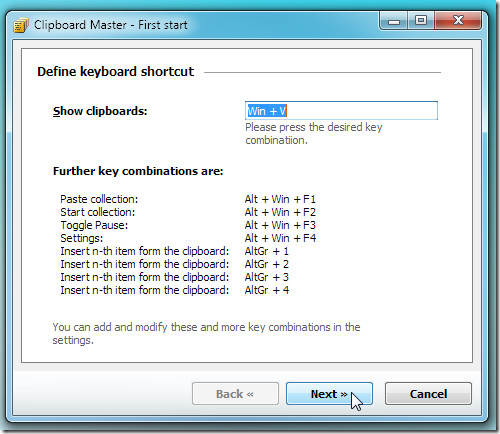Click the Clipboard Master title bar icon
This screenshot has width=500, height=434.
point(21,25)
